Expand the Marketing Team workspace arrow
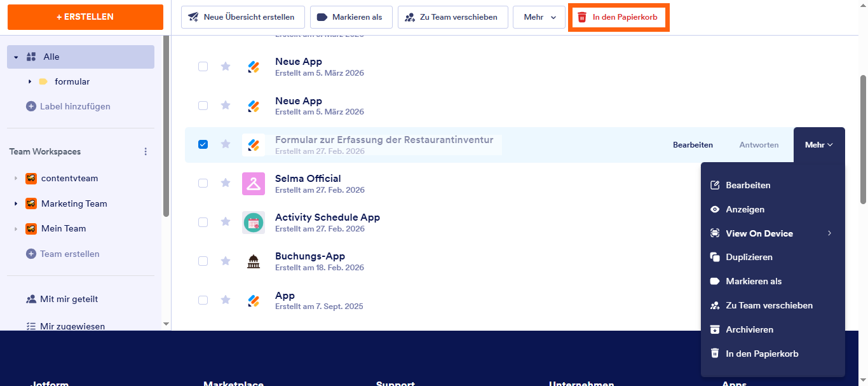 [16, 203]
